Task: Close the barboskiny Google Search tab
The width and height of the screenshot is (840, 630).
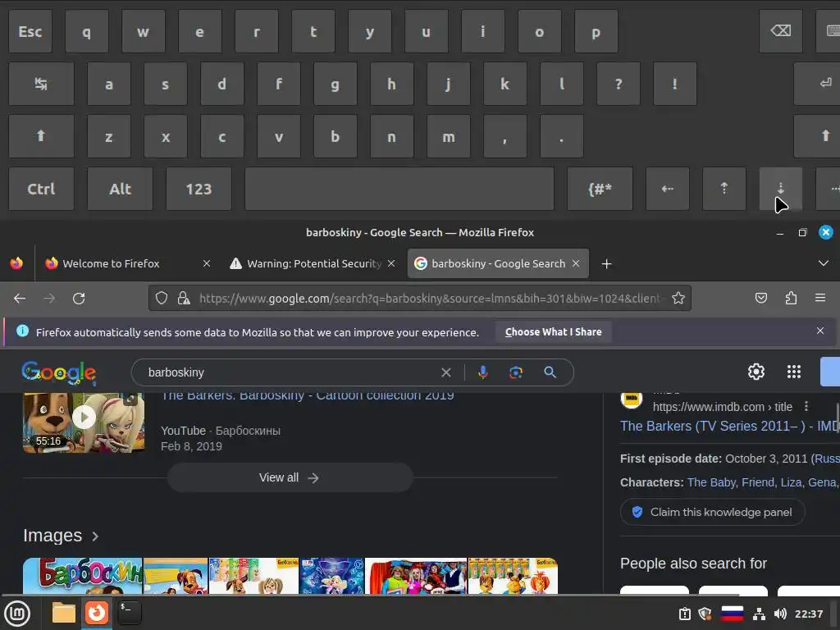Action: [576, 263]
